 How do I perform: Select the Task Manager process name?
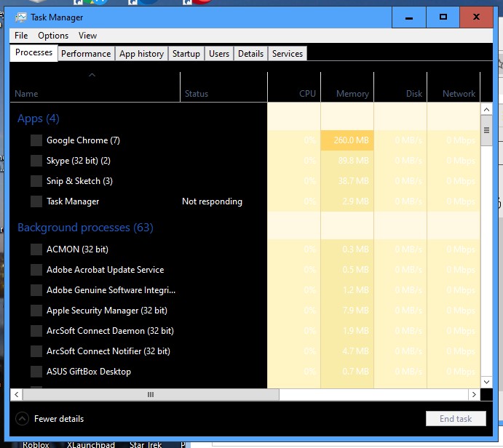click(x=73, y=201)
